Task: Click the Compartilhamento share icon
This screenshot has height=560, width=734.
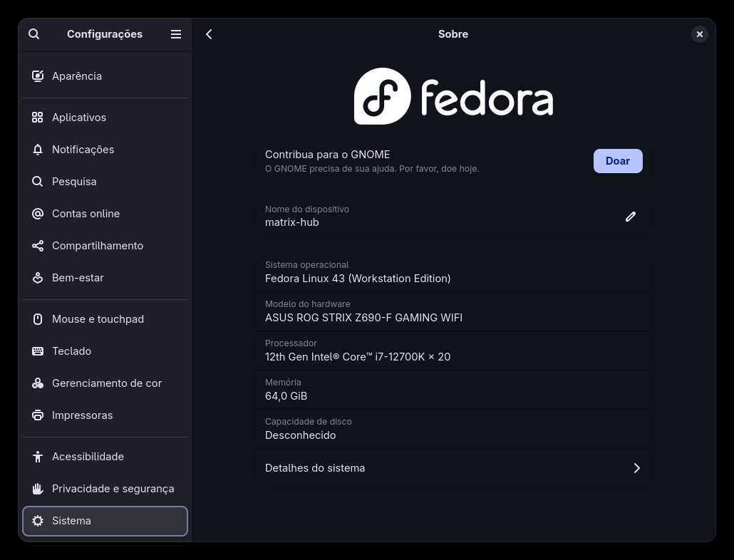Action: pos(38,246)
